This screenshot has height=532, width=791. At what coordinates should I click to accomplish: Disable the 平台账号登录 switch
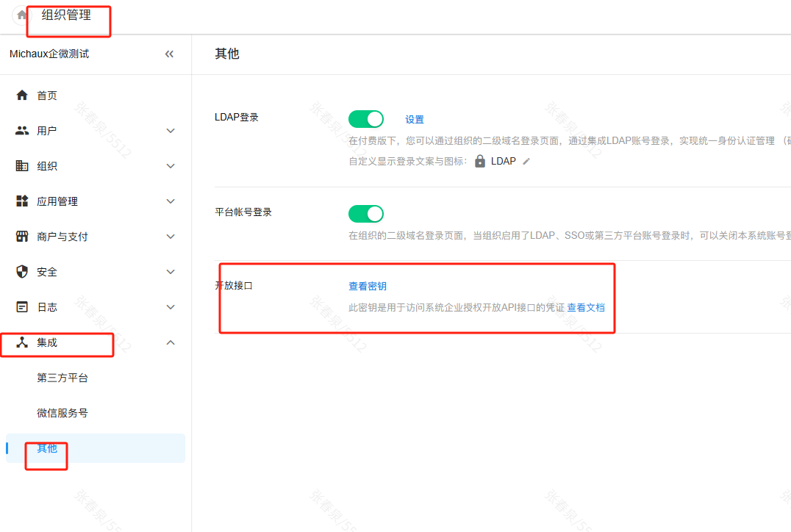point(366,213)
